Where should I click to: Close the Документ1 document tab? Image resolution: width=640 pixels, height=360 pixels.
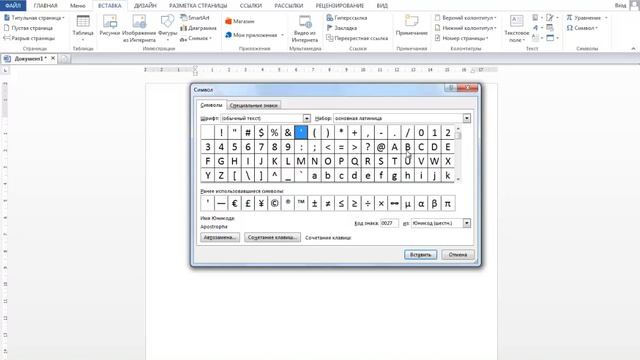(53, 58)
